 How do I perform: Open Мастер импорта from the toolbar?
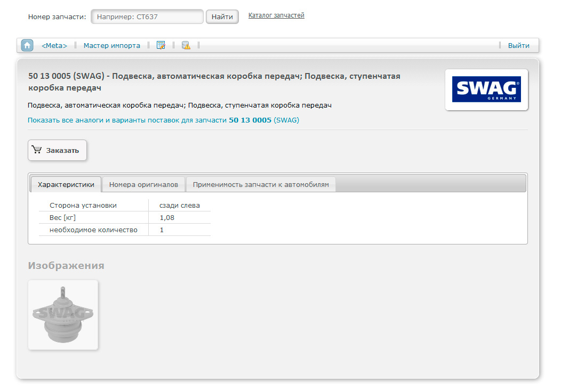click(112, 46)
